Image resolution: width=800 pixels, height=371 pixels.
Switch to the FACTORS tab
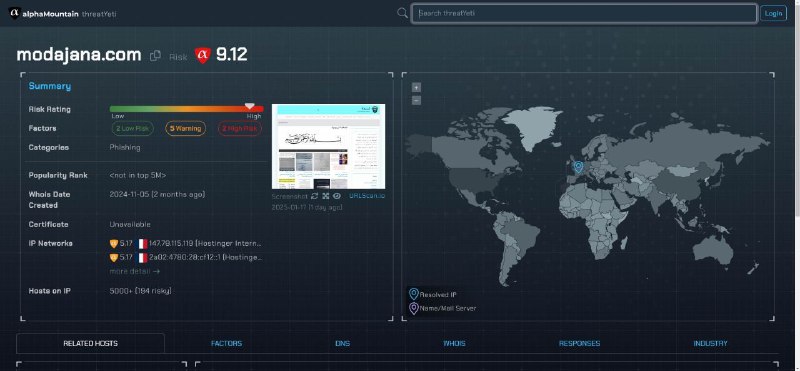pyautogui.click(x=227, y=343)
